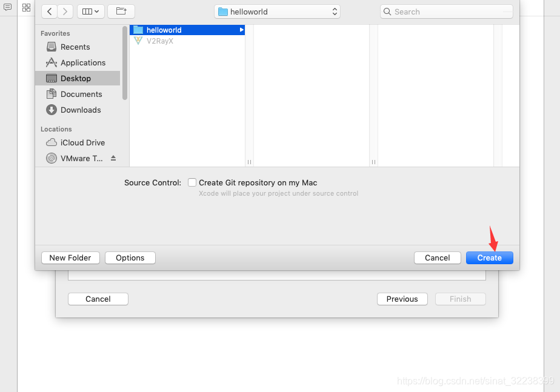560x392 pixels.
Task: Select Recents in the sidebar
Action: click(x=78, y=47)
